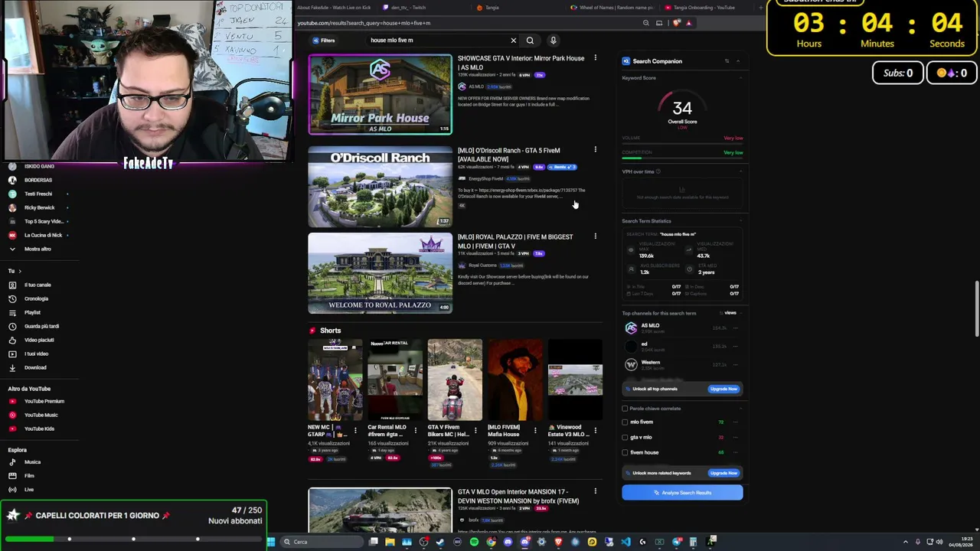
Task: Run search with the magnifier button
Action: (530, 41)
